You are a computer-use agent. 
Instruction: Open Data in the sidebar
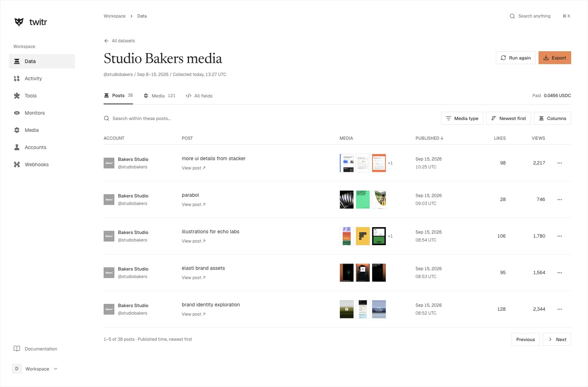42,61
